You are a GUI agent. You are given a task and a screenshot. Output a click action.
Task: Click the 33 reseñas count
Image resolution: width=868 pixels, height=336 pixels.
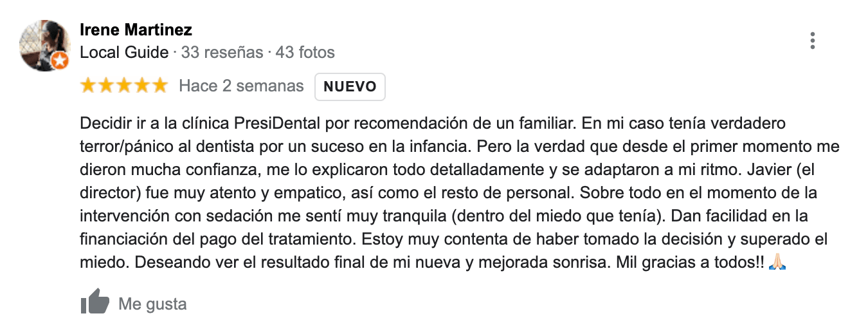[x=222, y=52]
